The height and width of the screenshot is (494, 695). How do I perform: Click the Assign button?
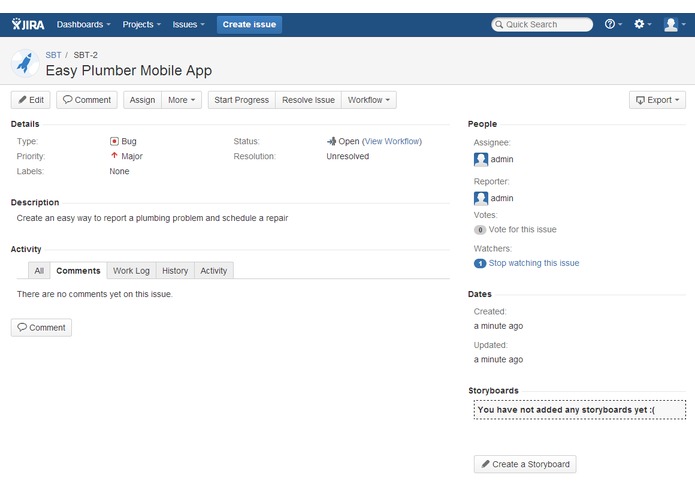click(x=142, y=100)
